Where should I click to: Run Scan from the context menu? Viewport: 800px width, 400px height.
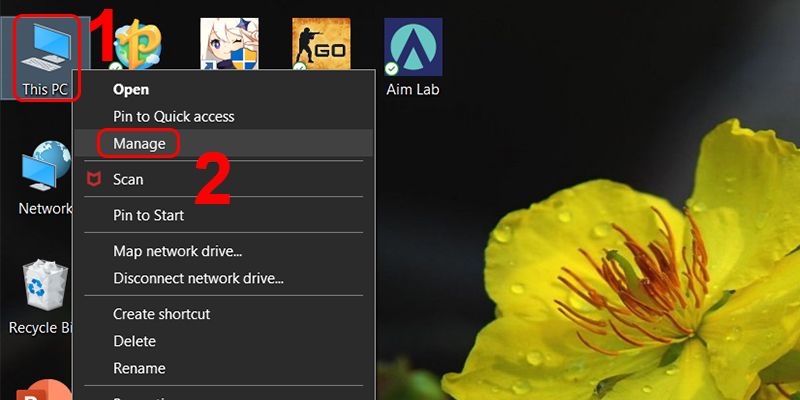128,180
